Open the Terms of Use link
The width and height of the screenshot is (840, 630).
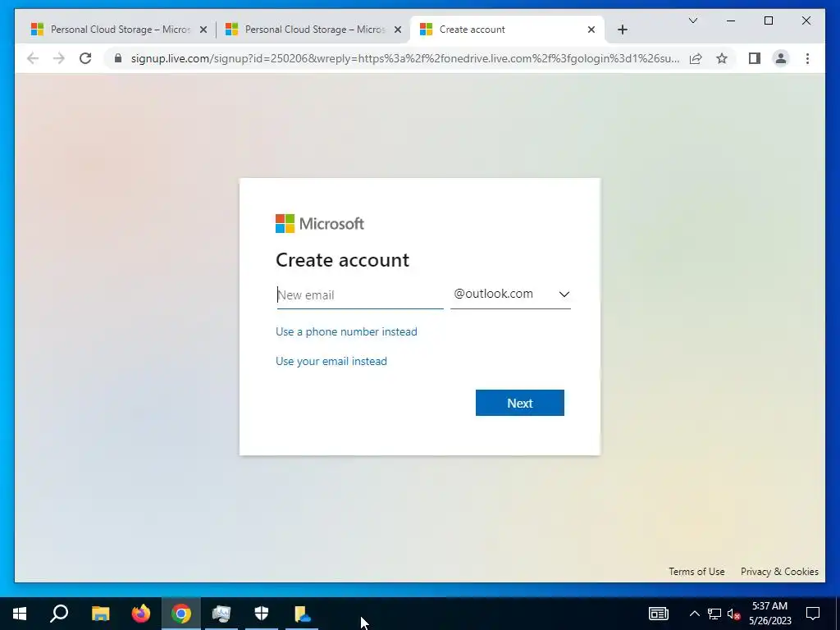tap(696, 572)
